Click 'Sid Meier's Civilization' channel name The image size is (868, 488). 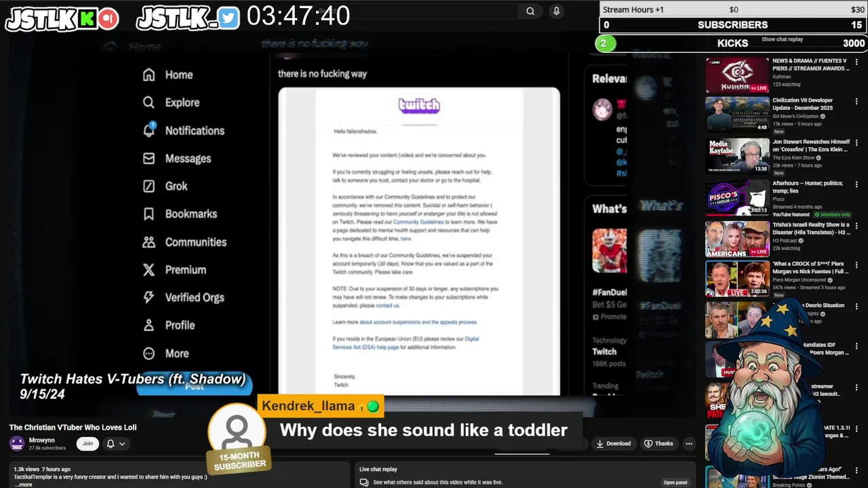click(x=795, y=116)
